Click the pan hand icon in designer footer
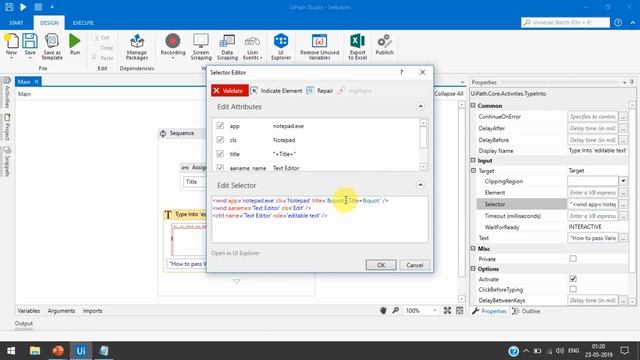Viewport: 640px width, 360px height. [x=383, y=311]
